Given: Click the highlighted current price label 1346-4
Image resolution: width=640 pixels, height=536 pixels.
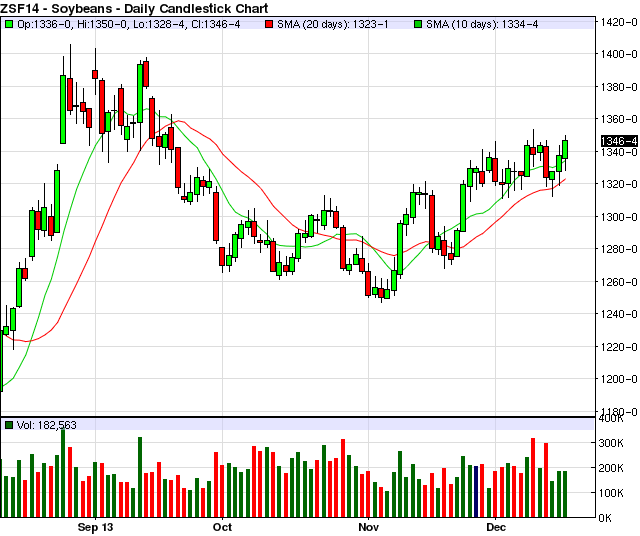Looking at the screenshot, I should 619,141.
